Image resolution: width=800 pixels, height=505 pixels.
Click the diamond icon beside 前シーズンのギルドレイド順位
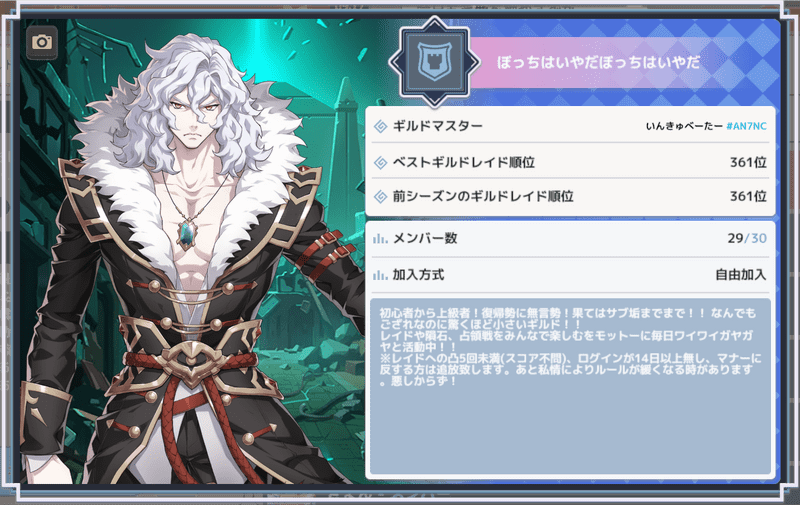pyautogui.click(x=381, y=196)
